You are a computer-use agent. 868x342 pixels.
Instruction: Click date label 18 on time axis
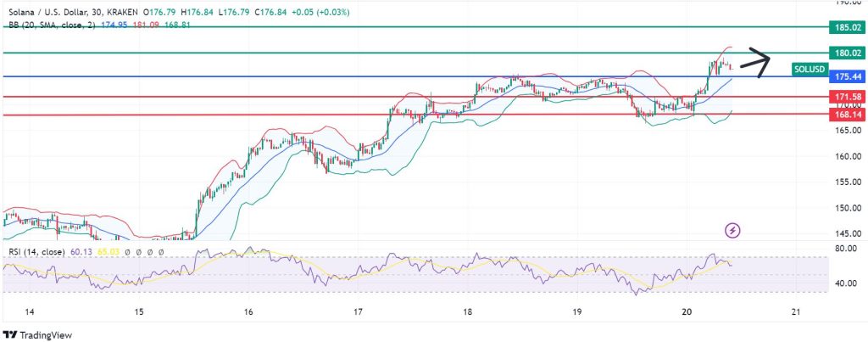[x=468, y=312]
